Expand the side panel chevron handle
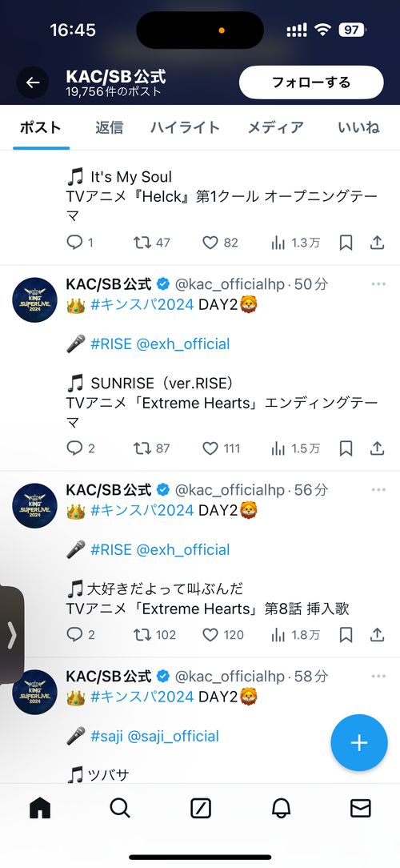The height and width of the screenshot is (868, 400). coord(12,634)
